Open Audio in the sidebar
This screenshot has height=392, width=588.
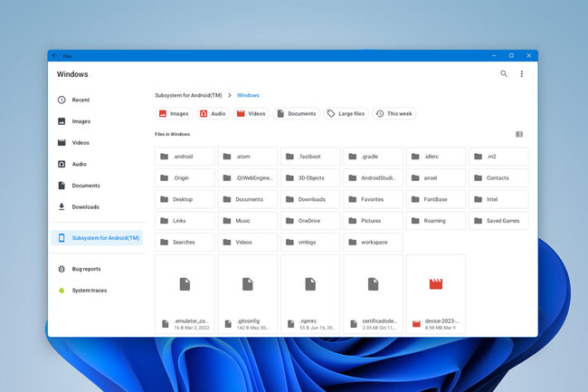98,164
